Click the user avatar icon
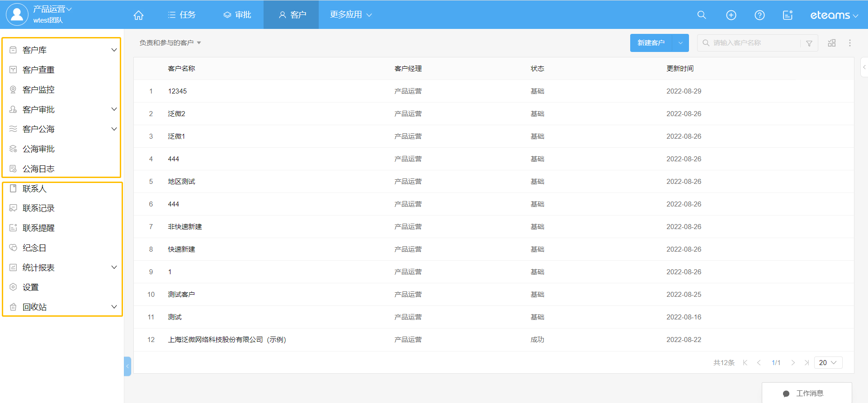This screenshot has height=403, width=868. pyautogui.click(x=17, y=14)
